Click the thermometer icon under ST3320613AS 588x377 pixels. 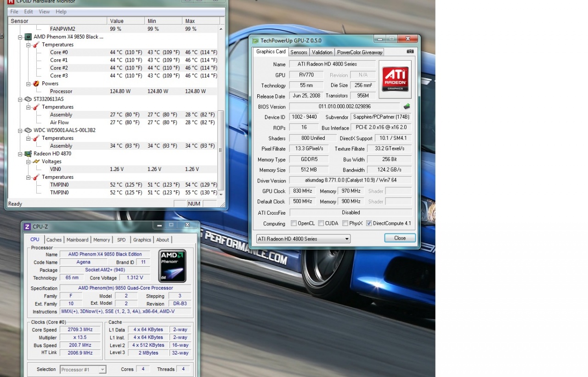tap(36, 107)
